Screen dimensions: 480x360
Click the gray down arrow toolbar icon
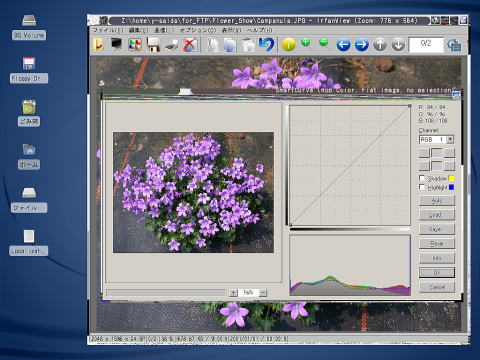[x=398, y=45]
